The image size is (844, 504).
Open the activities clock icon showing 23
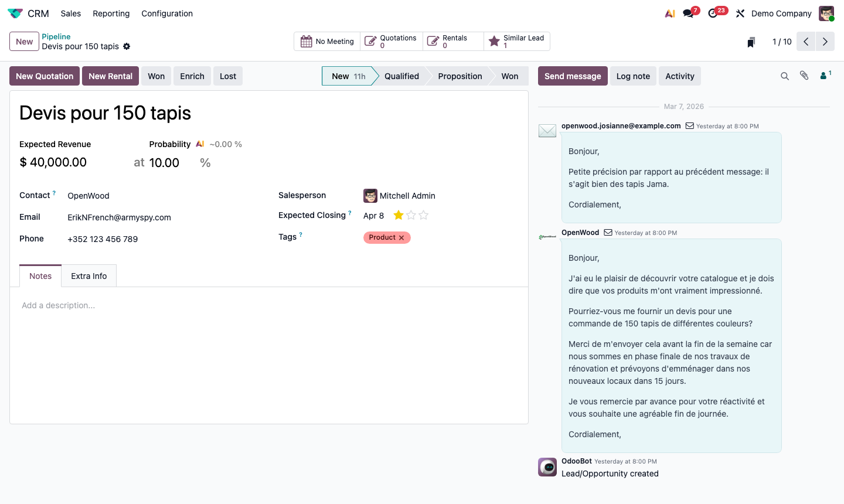click(x=713, y=13)
